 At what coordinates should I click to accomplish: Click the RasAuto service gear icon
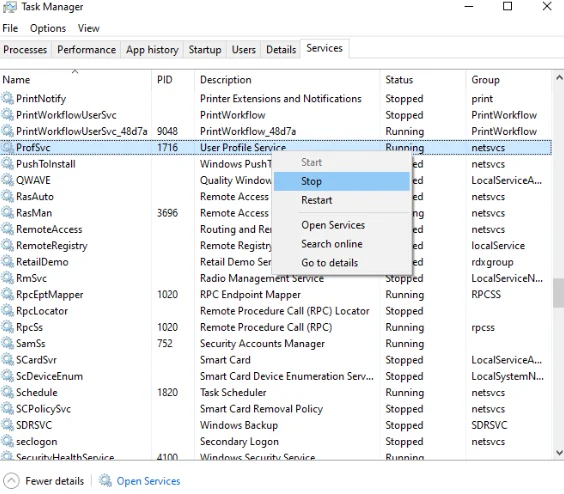pyautogui.click(x=8, y=196)
